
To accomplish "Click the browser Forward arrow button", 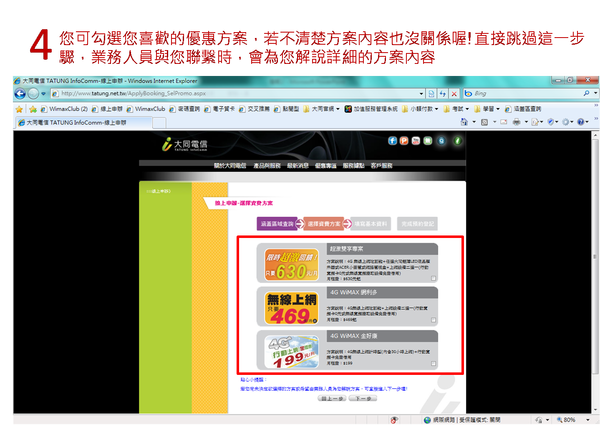I will pyautogui.click(x=33, y=93).
